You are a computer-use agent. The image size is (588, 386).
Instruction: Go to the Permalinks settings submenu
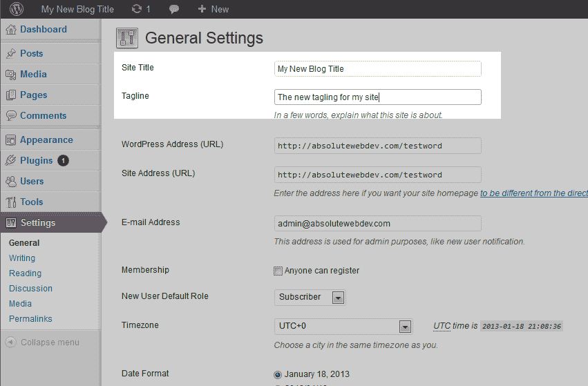coord(31,319)
